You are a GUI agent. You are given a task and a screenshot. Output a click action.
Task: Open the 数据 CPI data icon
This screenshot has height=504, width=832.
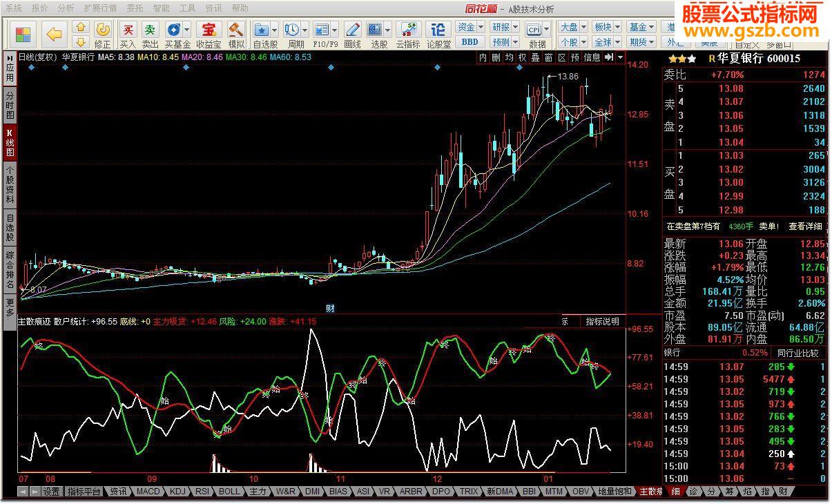coord(534,30)
